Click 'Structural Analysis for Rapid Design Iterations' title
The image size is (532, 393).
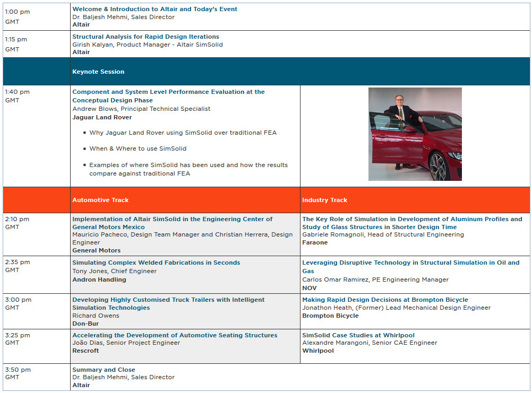(145, 37)
